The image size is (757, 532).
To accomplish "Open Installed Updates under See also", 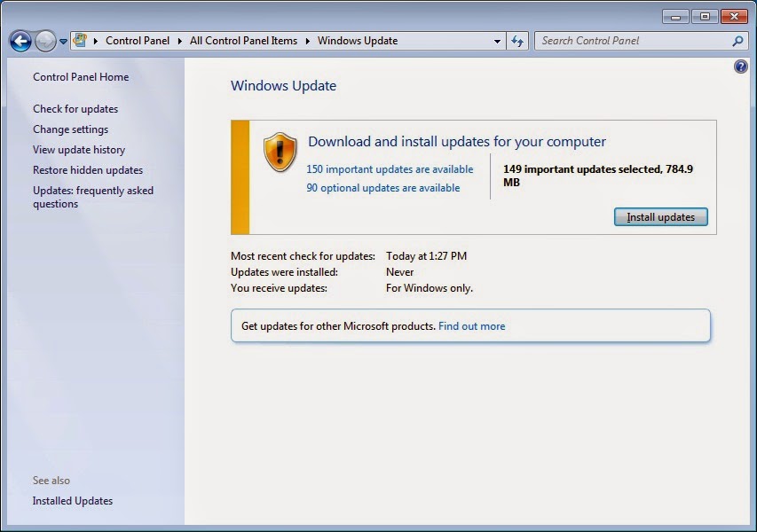I will pos(73,501).
